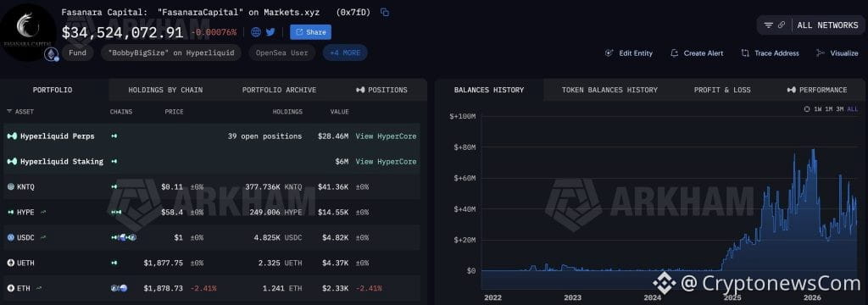868x305 pixels.
Task: Click the chain icon in the KNTQ row
Action: 114,187
